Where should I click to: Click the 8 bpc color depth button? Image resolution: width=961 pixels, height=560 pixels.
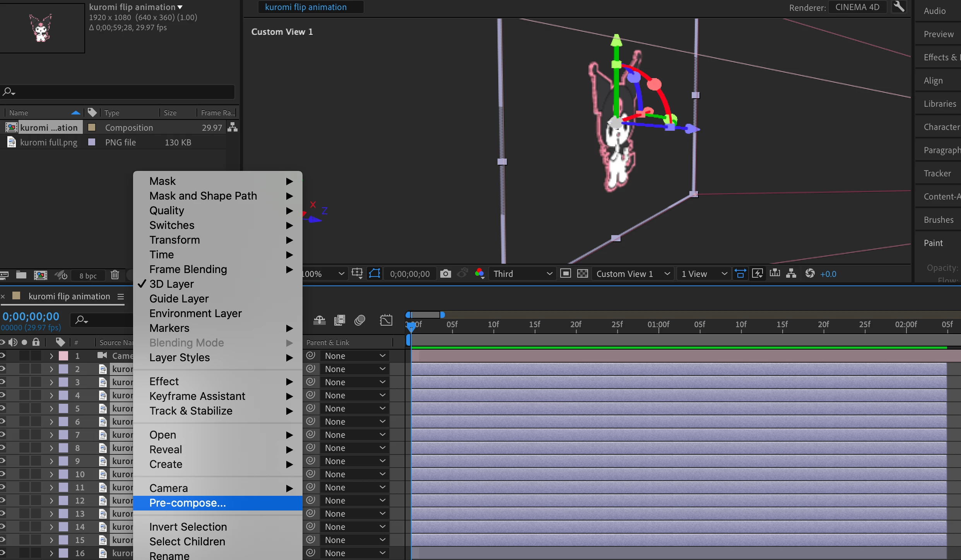click(x=88, y=276)
